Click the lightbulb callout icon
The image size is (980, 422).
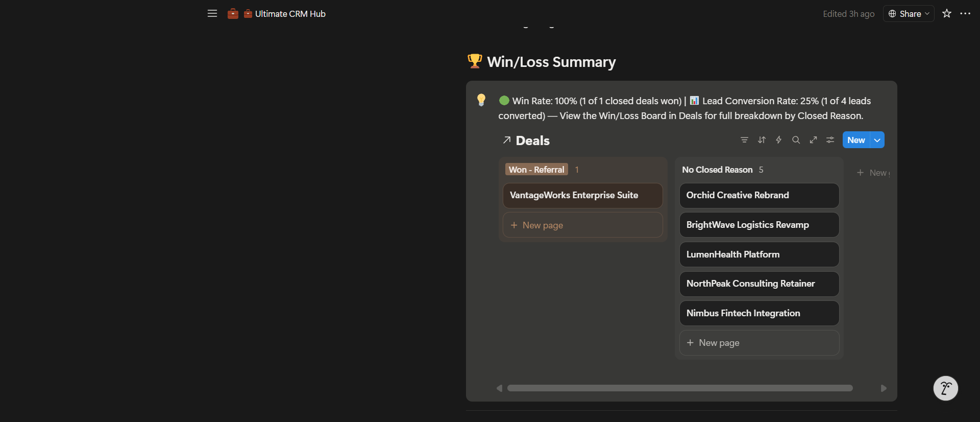[x=481, y=100]
